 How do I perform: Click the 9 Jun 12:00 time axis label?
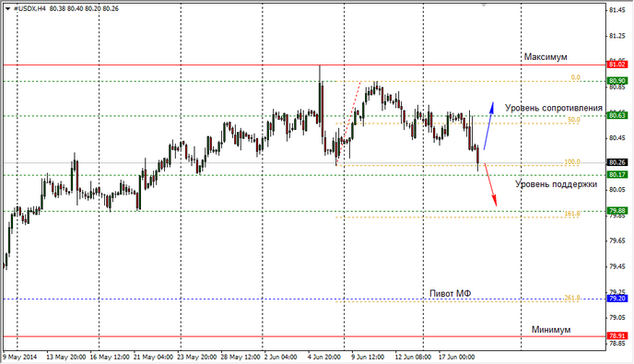368,358
